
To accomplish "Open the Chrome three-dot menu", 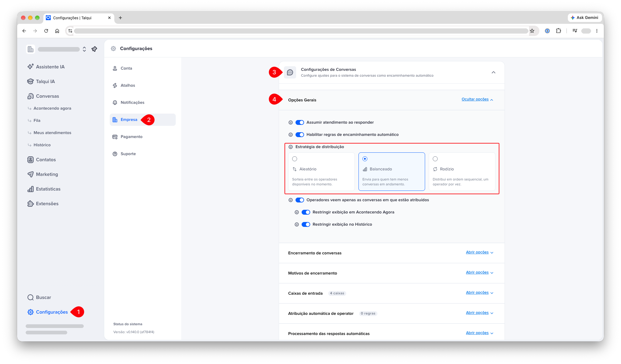I will 597,31.
